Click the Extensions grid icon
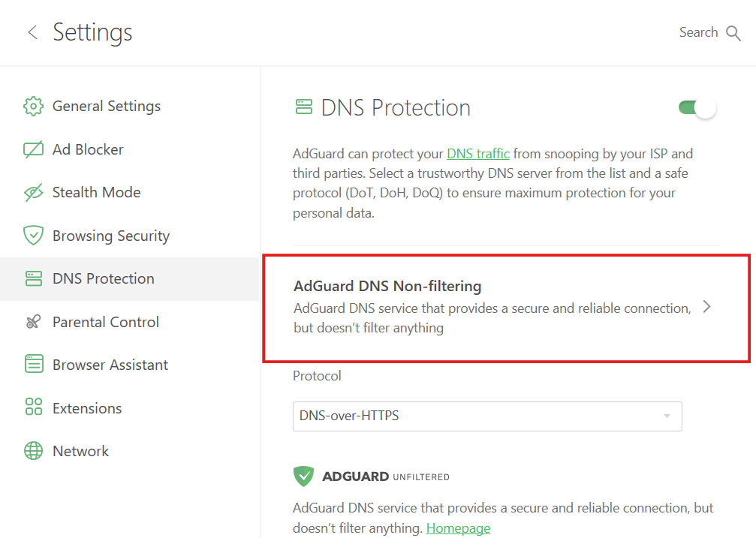The width and height of the screenshot is (756, 538). [x=33, y=407]
